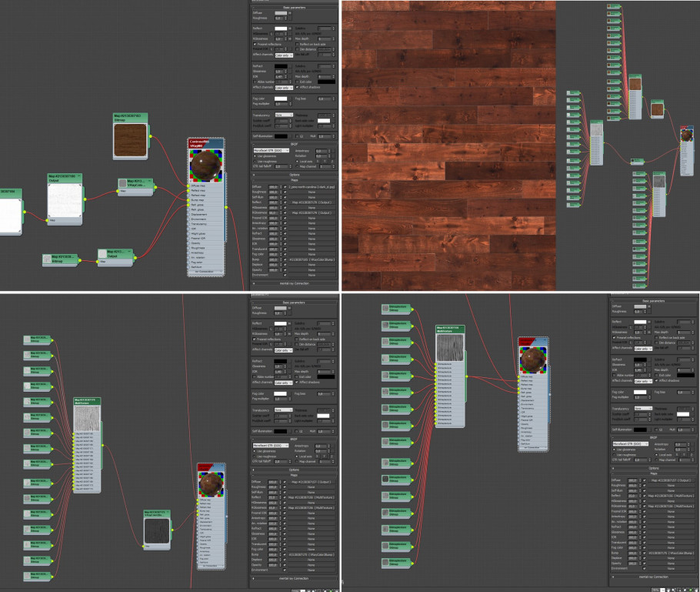The image size is (700, 592).
Task: Open the '1_pine north carolina 2 dark_d.jpg' diffuse map slot
Action: click(312, 187)
